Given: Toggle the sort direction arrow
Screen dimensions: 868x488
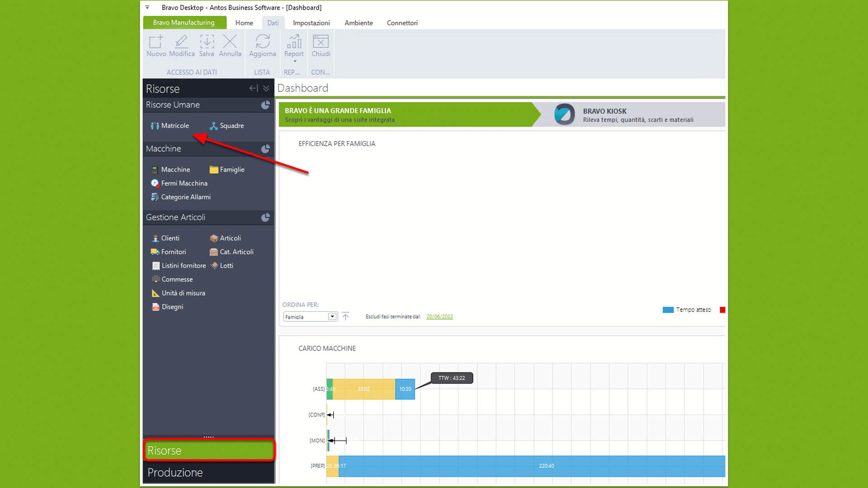Looking at the screenshot, I should (x=345, y=316).
